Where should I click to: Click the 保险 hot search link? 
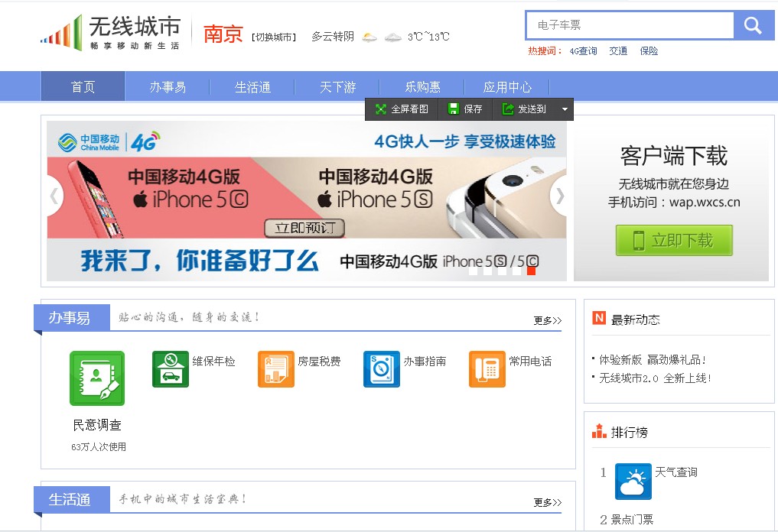coord(649,51)
